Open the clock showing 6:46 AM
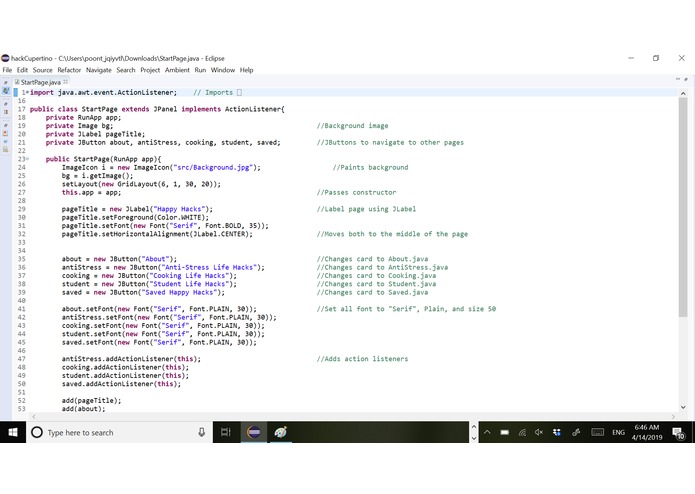Screen dimensions: 695x494 [647, 432]
